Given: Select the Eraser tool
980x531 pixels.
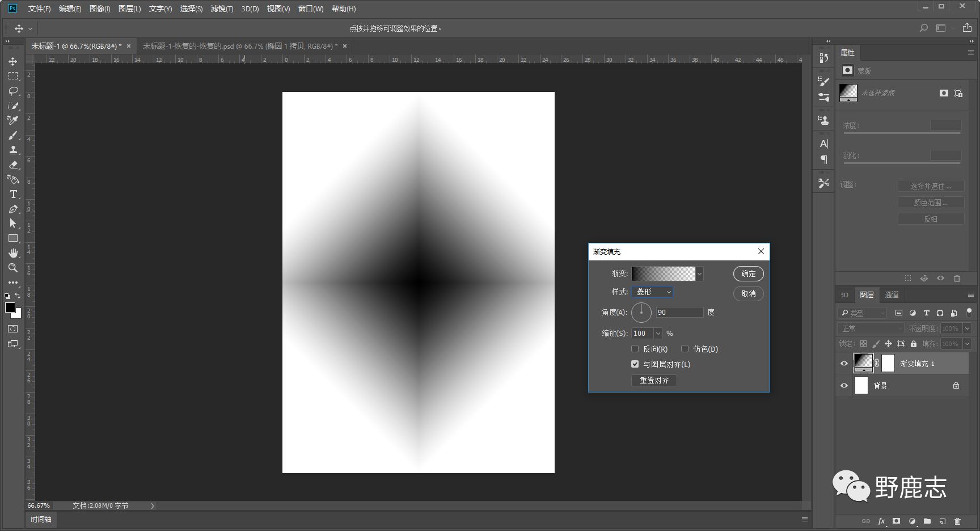Looking at the screenshot, I should point(13,165).
